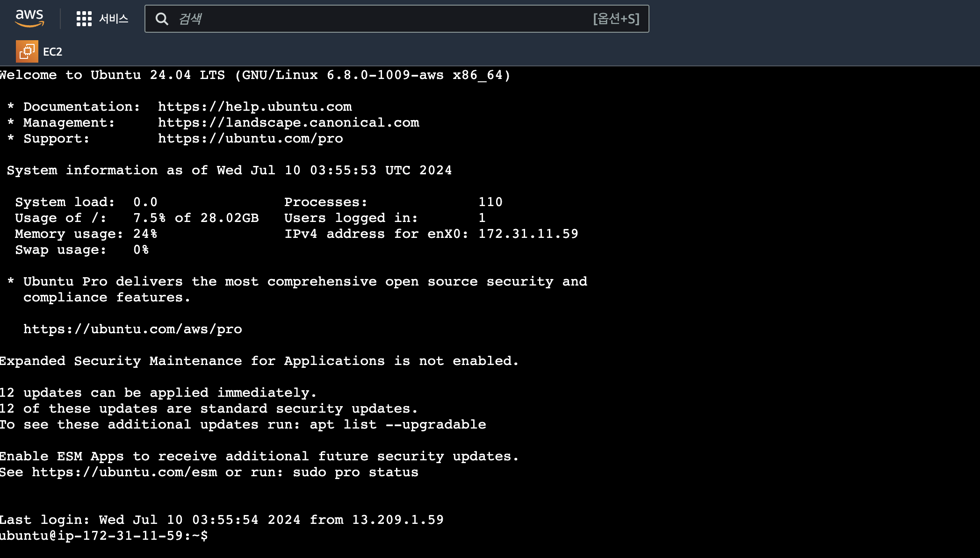Click the 'apt list --upgradable' command text
Viewport: 980px width, 558px height.
click(x=397, y=424)
